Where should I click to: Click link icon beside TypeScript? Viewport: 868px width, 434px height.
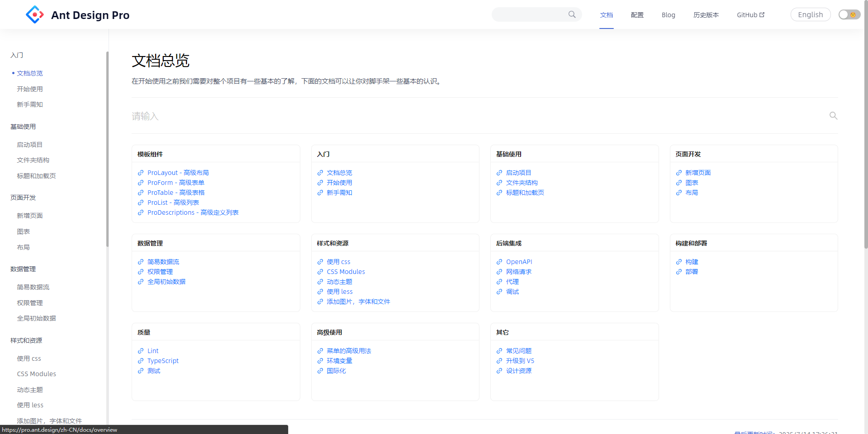click(141, 361)
